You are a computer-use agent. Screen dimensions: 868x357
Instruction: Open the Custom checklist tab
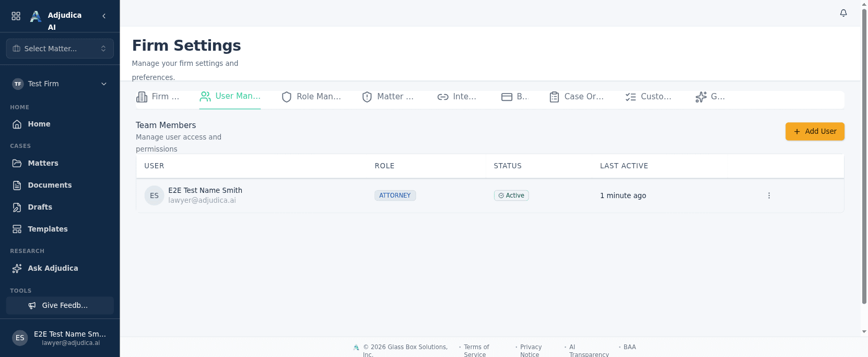tap(649, 97)
